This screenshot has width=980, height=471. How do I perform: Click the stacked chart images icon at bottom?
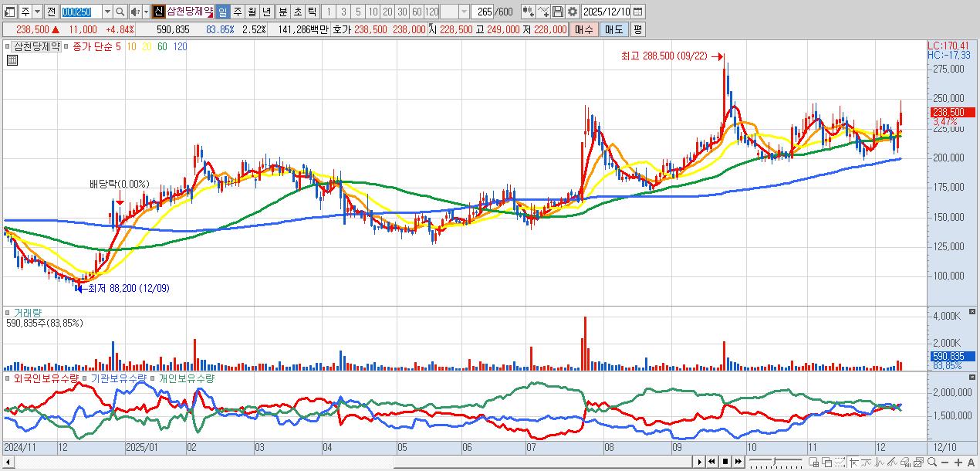(x=919, y=463)
